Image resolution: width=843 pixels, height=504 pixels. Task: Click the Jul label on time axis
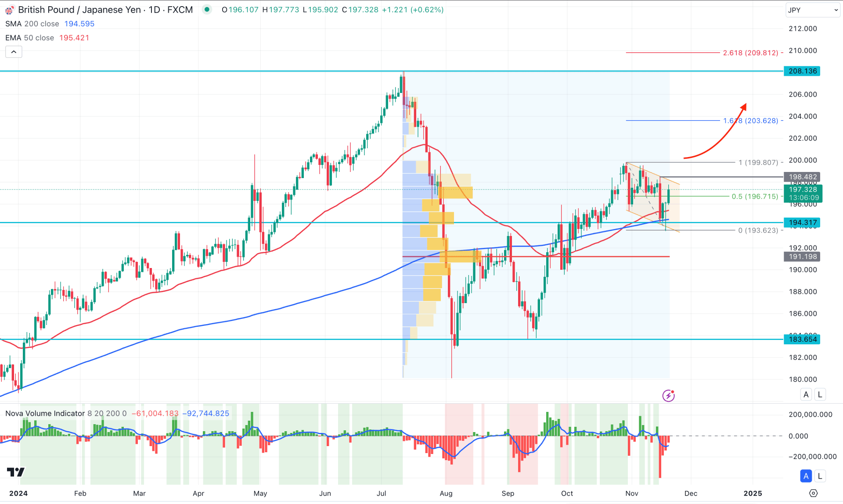(381, 493)
